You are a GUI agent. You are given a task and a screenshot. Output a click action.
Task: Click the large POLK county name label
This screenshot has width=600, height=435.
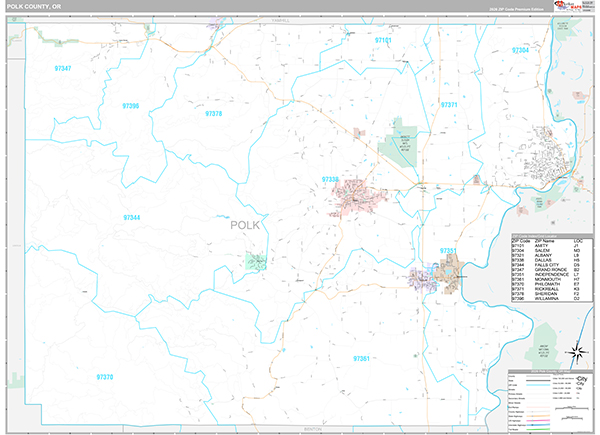[245, 225]
